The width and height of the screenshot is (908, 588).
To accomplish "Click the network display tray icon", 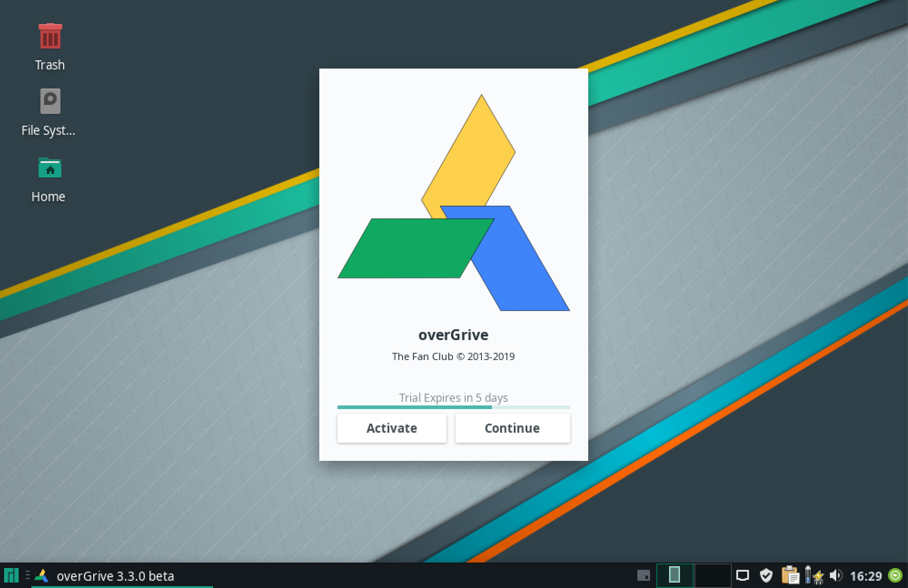I will coord(743,576).
